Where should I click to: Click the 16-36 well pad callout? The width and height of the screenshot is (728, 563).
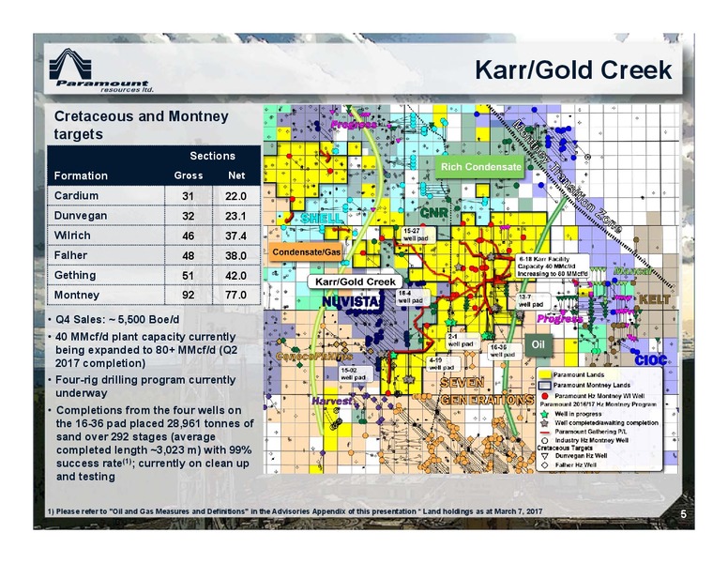point(504,351)
